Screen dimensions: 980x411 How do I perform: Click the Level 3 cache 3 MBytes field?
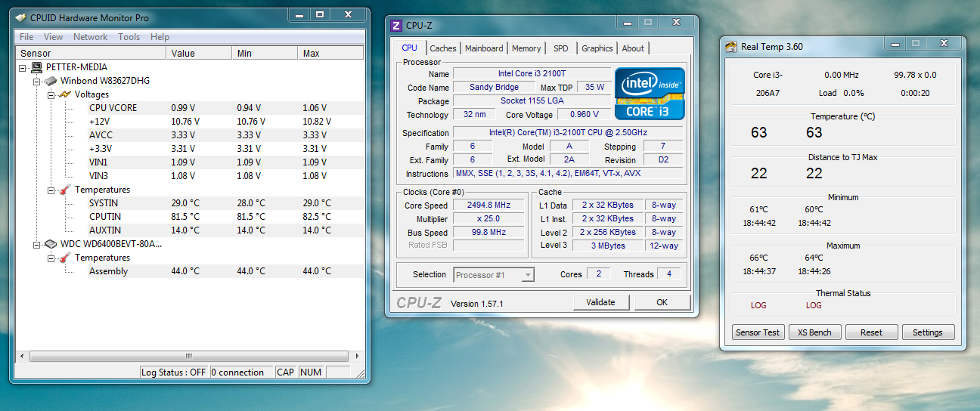(607, 246)
